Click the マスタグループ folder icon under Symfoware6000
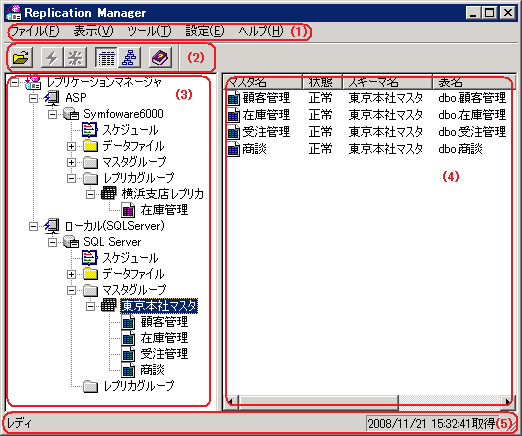This screenshot has height=436, width=522. click(x=90, y=162)
